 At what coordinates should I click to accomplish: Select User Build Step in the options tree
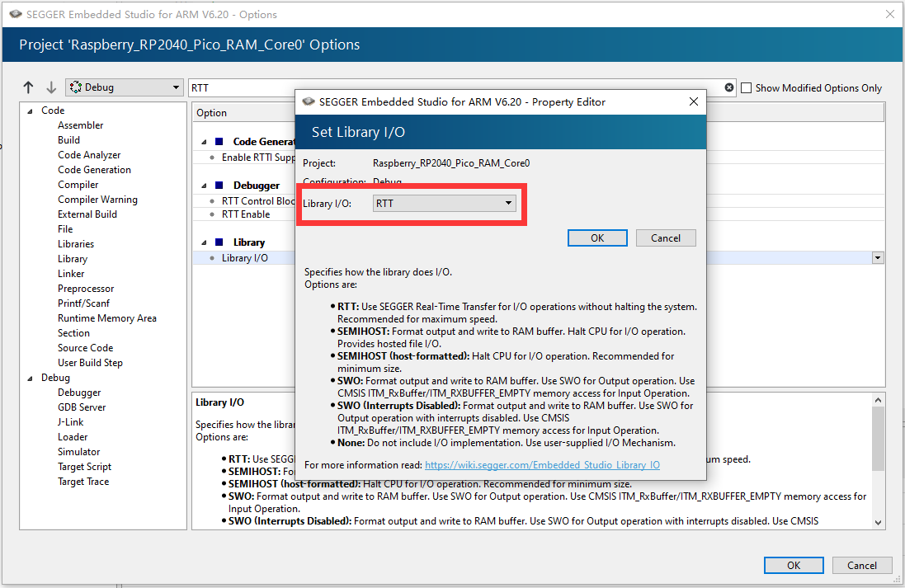tap(90, 363)
